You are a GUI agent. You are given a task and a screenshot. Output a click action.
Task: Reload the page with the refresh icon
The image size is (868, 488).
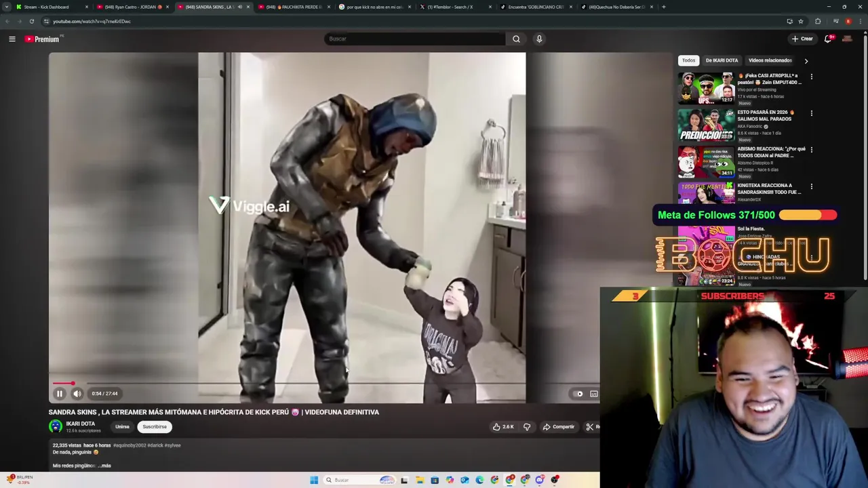(31, 21)
